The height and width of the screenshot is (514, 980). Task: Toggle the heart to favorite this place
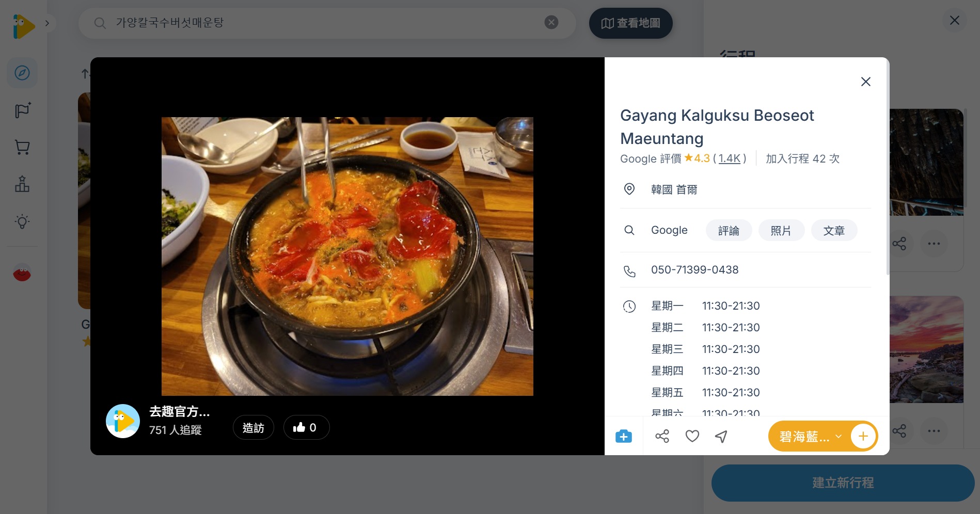pyautogui.click(x=692, y=436)
